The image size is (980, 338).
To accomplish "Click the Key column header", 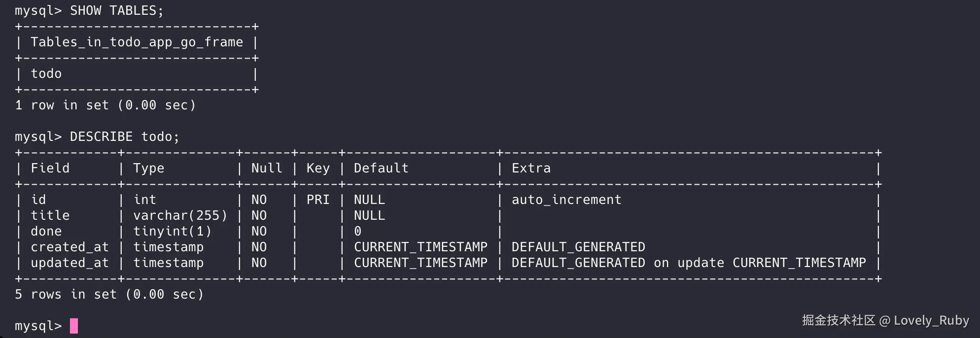I will click(318, 169).
